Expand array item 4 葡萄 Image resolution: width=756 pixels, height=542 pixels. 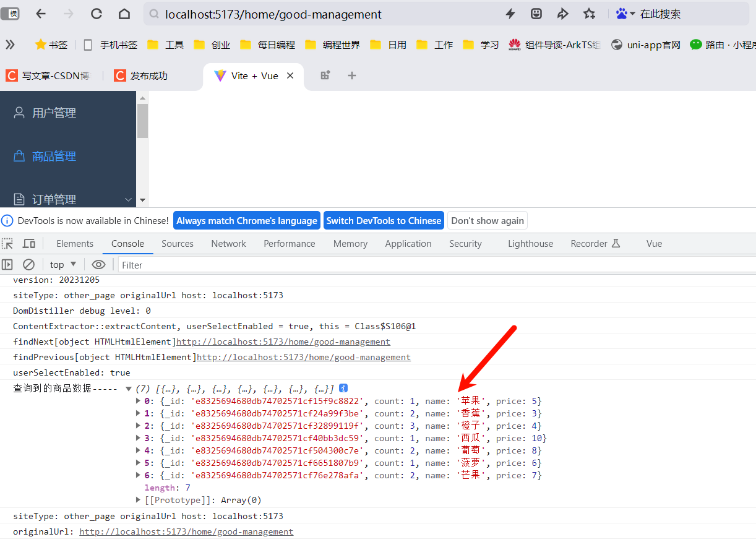pyautogui.click(x=138, y=450)
